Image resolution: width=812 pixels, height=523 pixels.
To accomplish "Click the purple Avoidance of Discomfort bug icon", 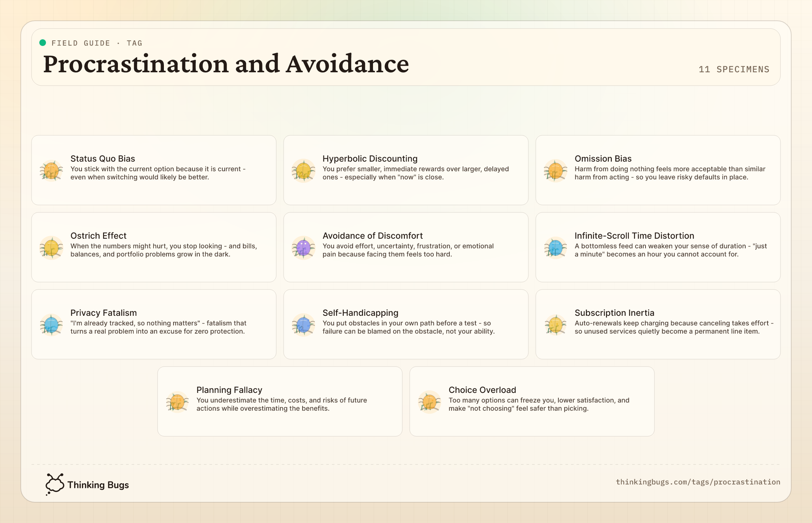I will click(303, 248).
